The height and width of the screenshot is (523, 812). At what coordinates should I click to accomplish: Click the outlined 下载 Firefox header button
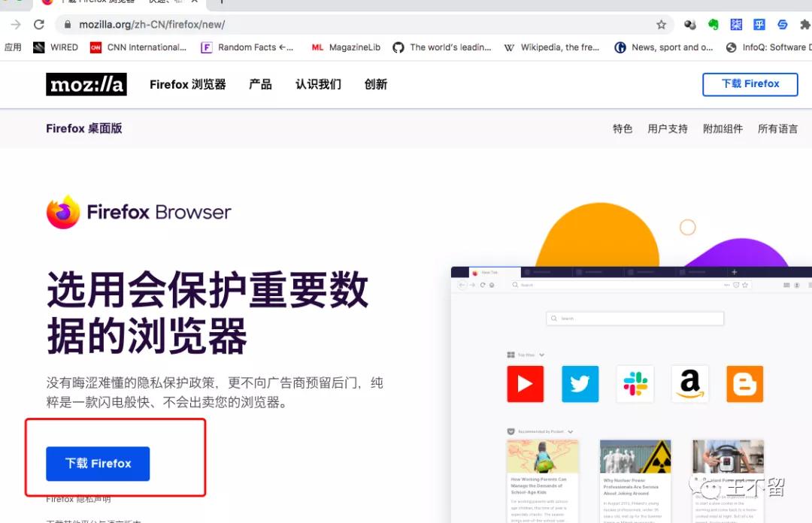(x=750, y=84)
